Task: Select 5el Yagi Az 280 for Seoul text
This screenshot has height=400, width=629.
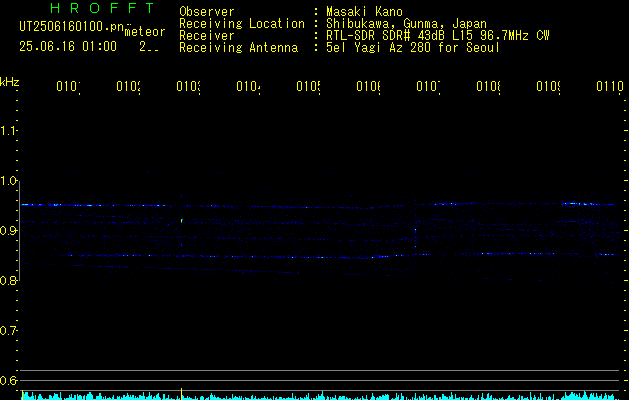Action: [413, 48]
